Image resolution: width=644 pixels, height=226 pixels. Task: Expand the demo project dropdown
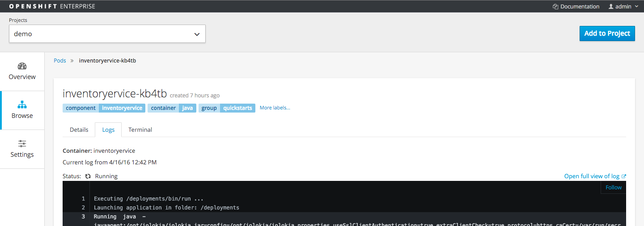[107, 34]
